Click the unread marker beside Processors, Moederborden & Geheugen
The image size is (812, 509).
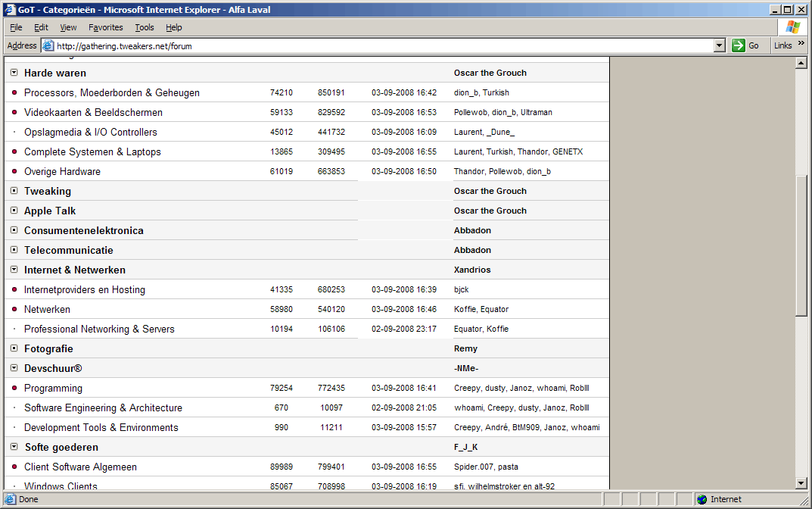[x=13, y=92]
